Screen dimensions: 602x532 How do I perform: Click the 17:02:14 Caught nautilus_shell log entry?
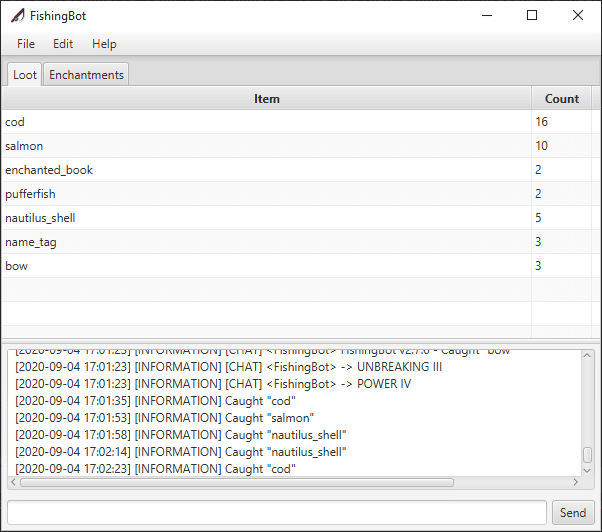tap(181, 452)
